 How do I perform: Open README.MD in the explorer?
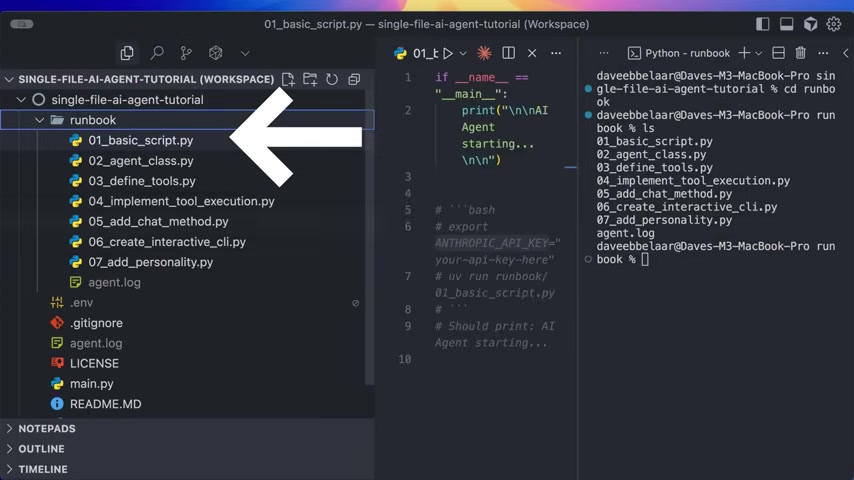[x=105, y=404]
